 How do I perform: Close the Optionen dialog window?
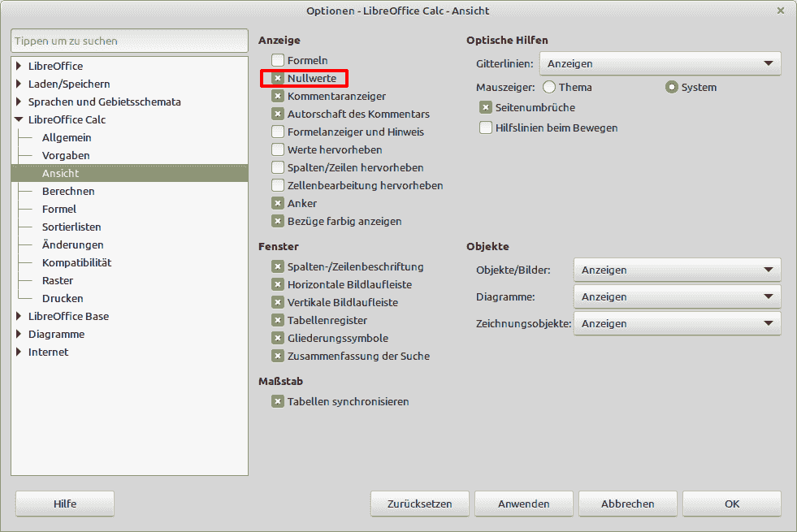[781, 11]
